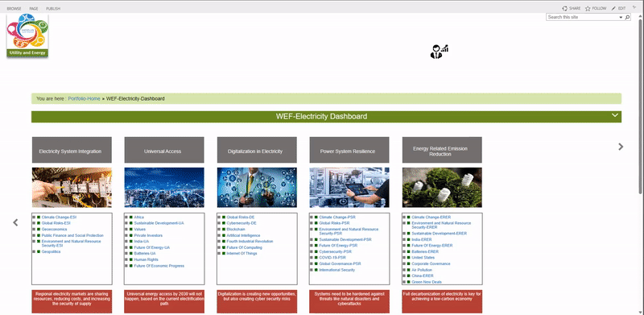644x315 pixels.
Task: Click the left carousel arrow
Action: [15, 222]
